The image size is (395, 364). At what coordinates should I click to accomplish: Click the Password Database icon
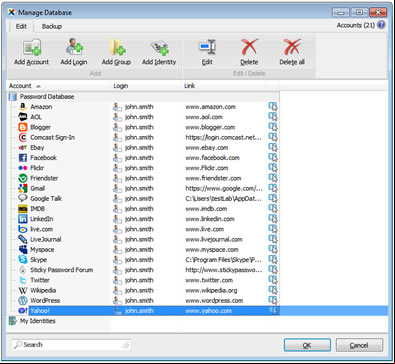12,97
